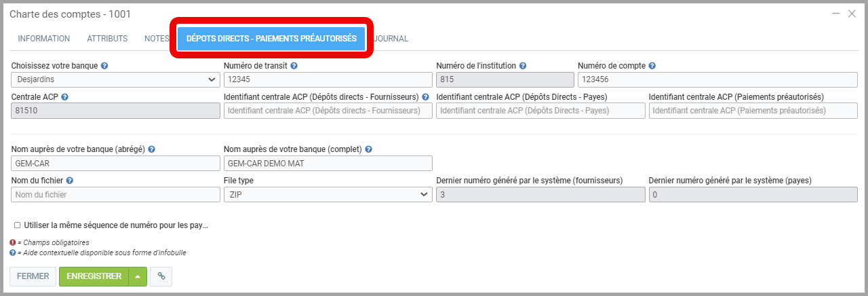This screenshot has width=868, height=296.
Task: Save with the Enregistrer button
Action: coord(94,276)
